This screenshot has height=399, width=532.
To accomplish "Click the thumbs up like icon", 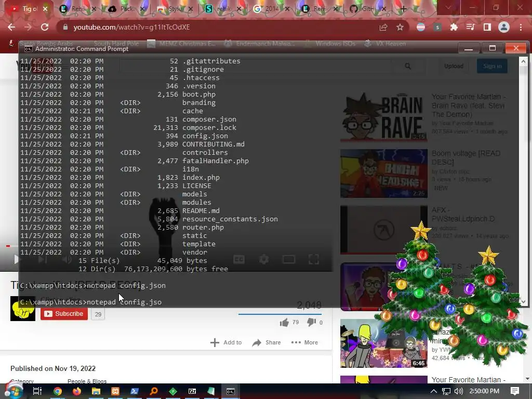I will (x=284, y=322).
